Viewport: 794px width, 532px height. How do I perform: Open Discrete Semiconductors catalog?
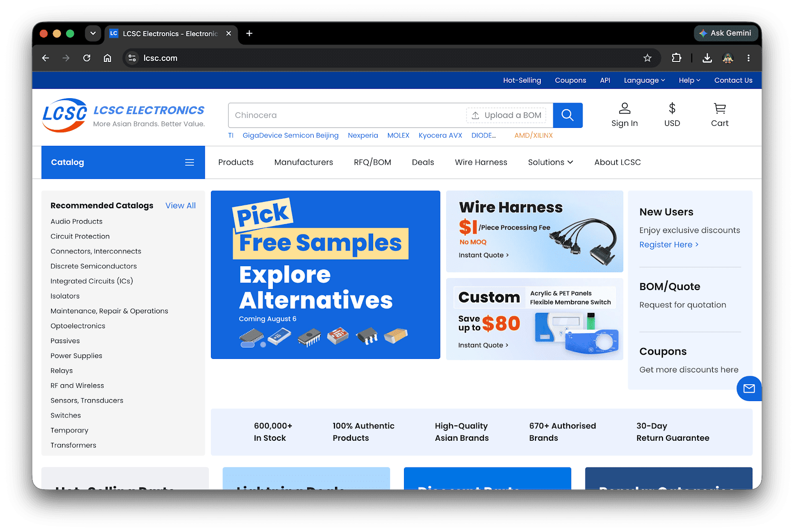click(93, 266)
